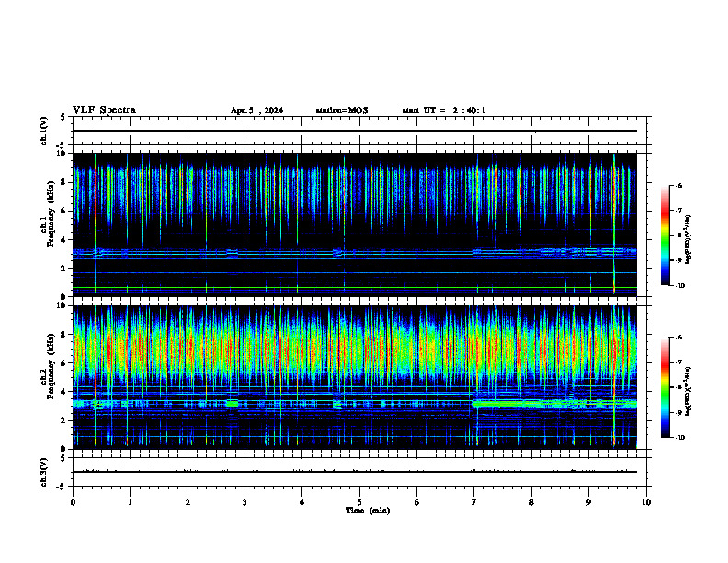The height and width of the screenshot is (563, 728).
Task: Click the ch.1 spectrogram color scale bar
Action: (665, 236)
